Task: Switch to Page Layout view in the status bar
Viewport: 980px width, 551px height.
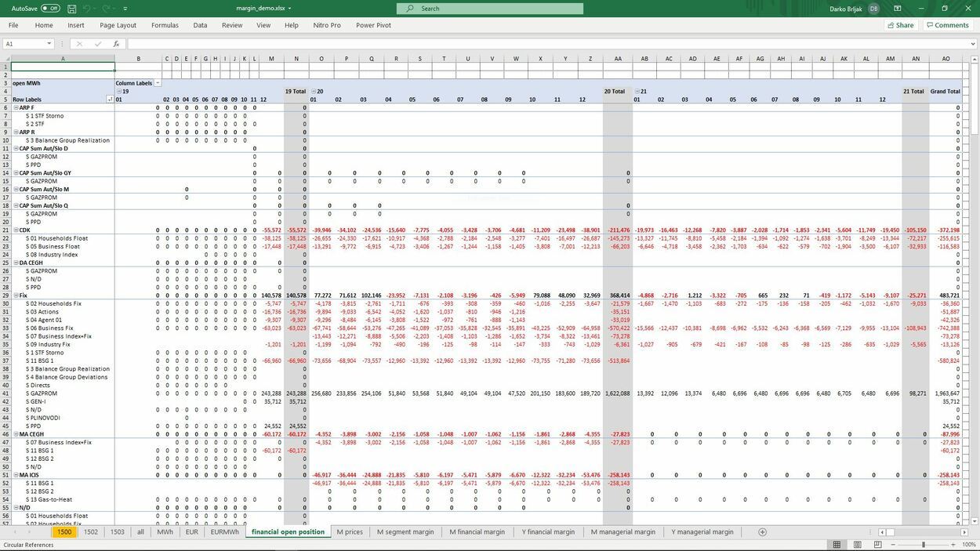Action: click(x=857, y=544)
